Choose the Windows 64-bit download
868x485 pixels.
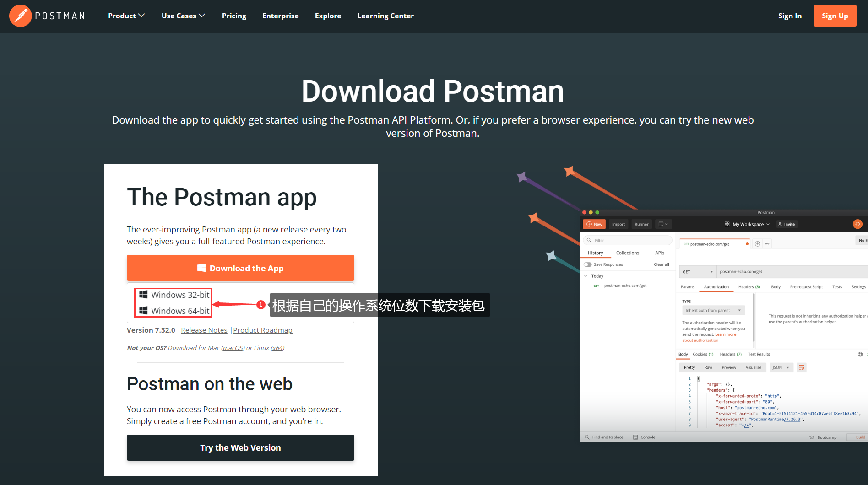click(x=174, y=311)
